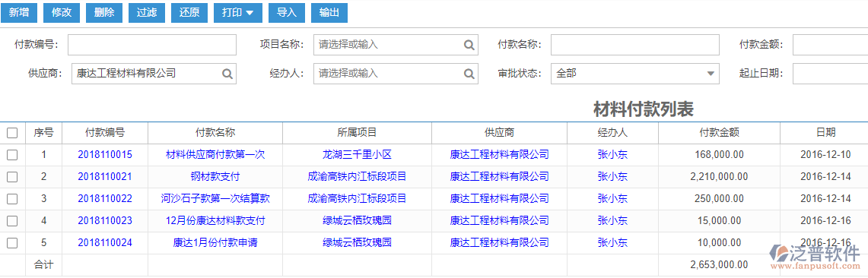Focus the 经办人 input field
868x278 pixels.
click(395, 74)
